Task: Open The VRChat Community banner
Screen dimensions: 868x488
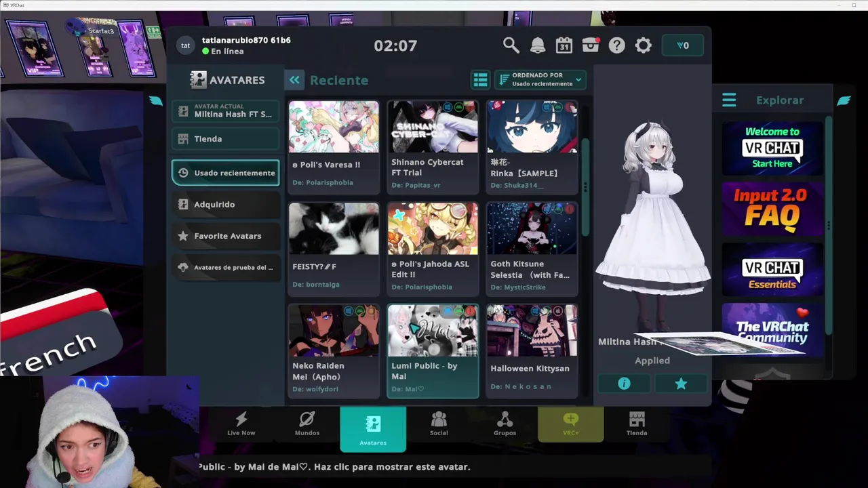Action: (772, 329)
